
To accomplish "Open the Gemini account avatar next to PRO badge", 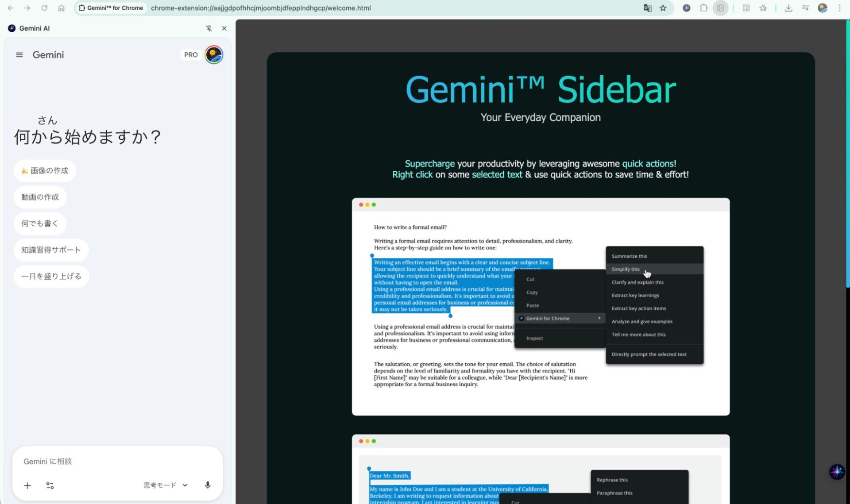I will click(214, 54).
